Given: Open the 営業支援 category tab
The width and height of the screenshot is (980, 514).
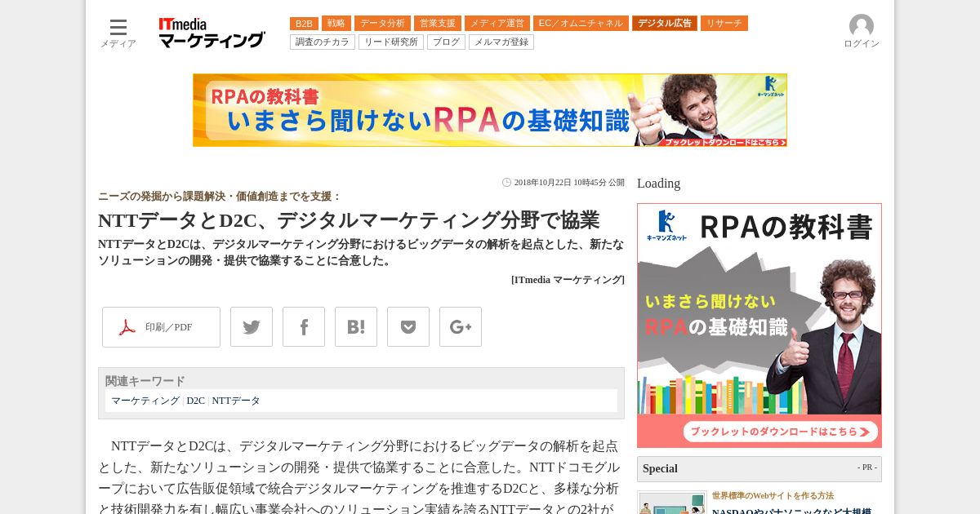Looking at the screenshot, I should 438,24.
